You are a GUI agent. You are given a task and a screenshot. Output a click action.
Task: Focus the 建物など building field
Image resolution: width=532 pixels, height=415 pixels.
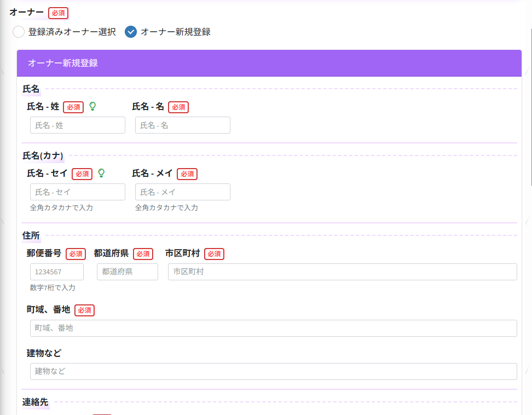(273, 372)
